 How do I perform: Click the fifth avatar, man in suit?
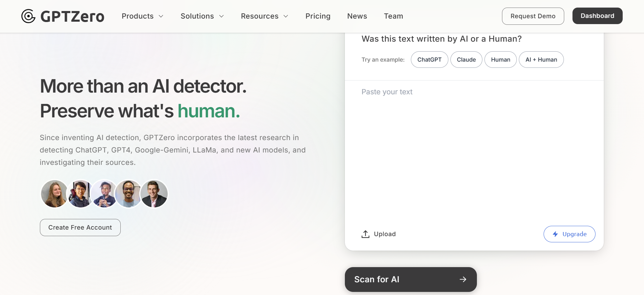point(154,194)
